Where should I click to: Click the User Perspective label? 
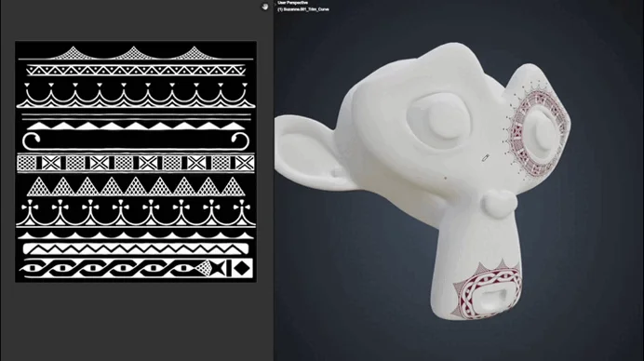(x=293, y=3)
